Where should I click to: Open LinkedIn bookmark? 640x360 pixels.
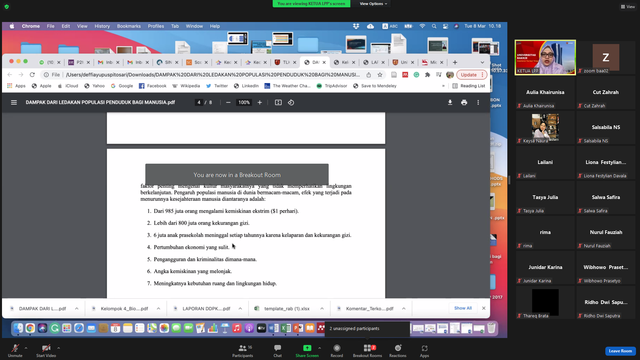[x=246, y=86]
